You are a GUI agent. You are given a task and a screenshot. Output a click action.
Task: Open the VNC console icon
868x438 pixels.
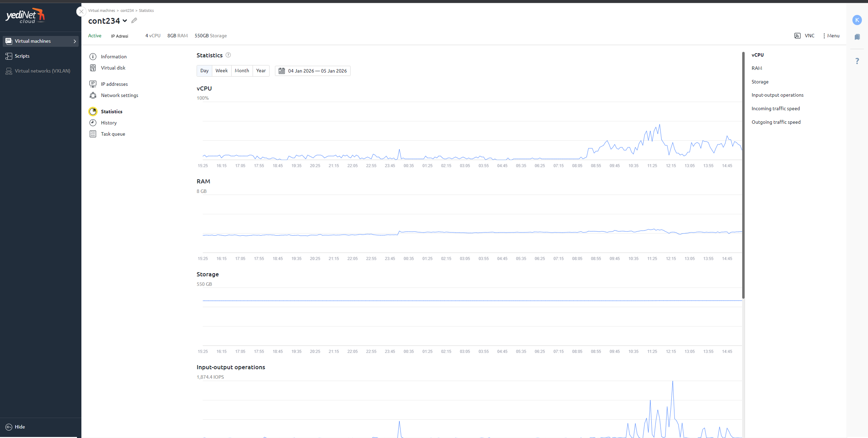tap(797, 36)
